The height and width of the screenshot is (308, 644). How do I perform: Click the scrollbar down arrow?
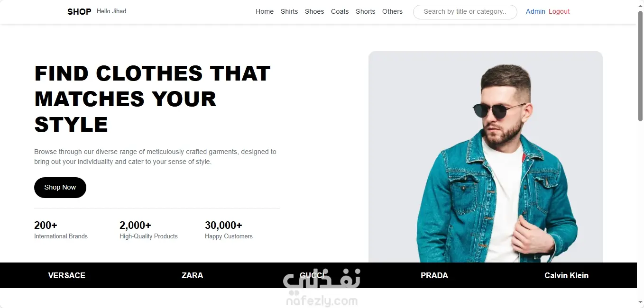tap(640, 302)
